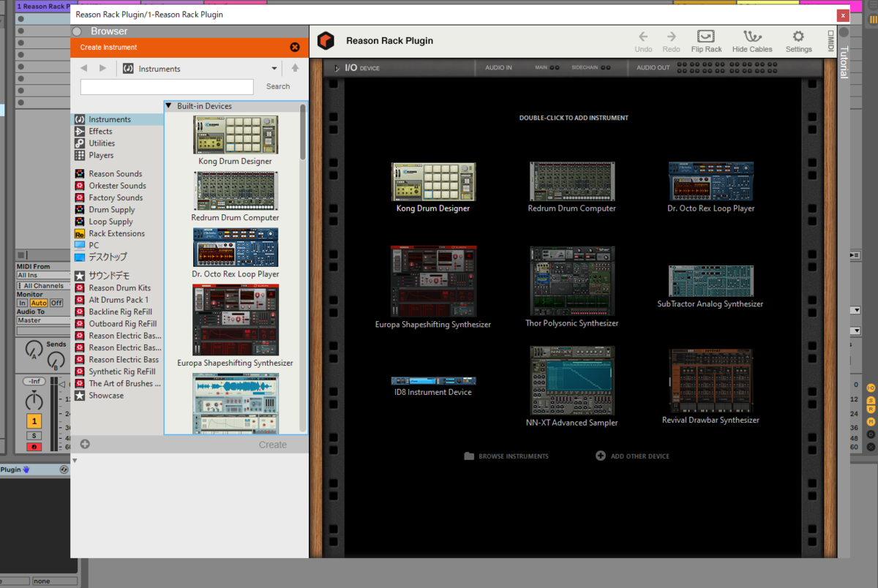
Task: Select Instruments in the browser sidebar
Action: (117, 119)
